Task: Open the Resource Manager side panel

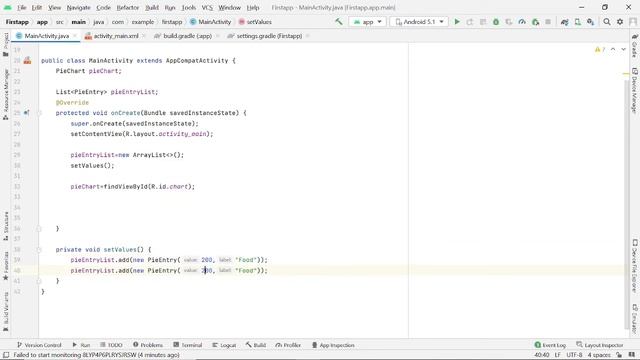Action: (x=6, y=94)
